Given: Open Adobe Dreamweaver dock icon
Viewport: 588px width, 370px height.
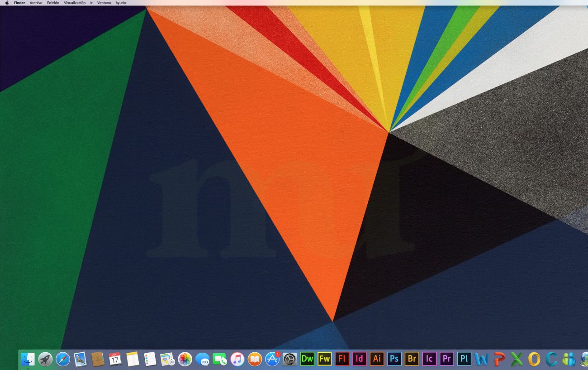Looking at the screenshot, I should point(307,359).
